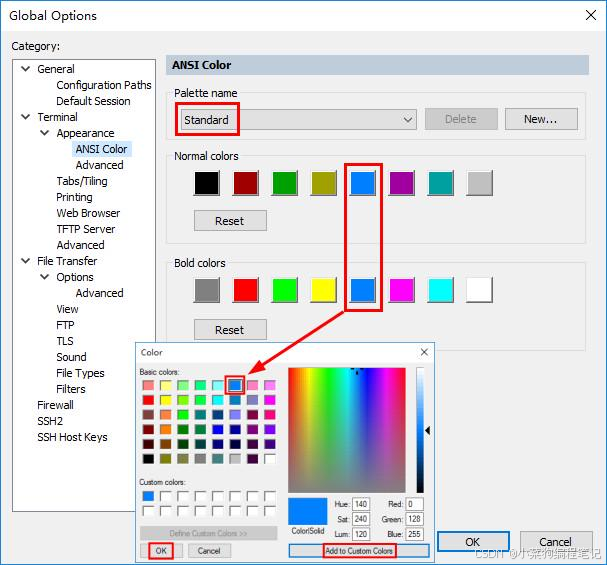Select Configuration Paths in category tree

point(104,85)
